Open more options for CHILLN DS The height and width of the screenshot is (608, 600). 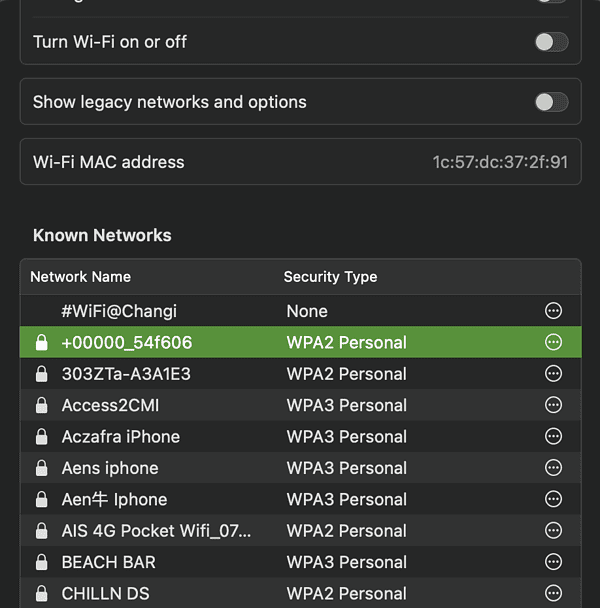point(553,593)
